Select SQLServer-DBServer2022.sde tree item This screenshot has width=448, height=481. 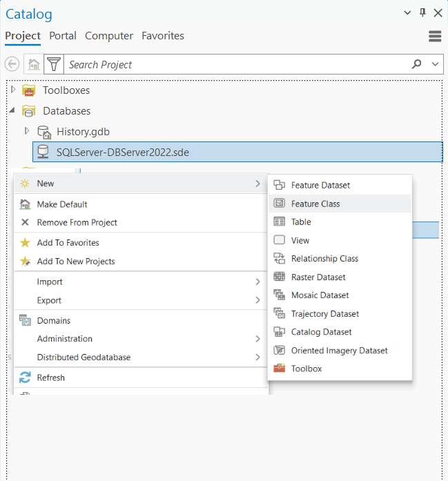click(x=237, y=152)
